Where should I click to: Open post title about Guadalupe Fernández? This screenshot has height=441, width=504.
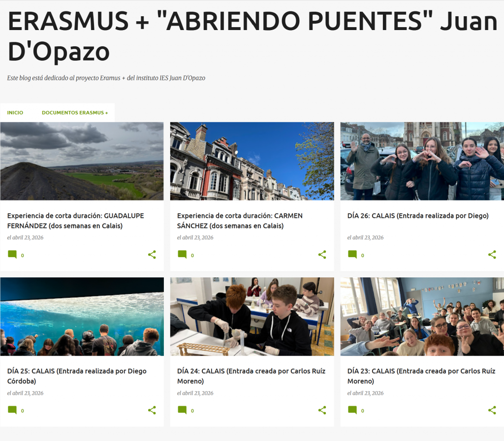75,221
